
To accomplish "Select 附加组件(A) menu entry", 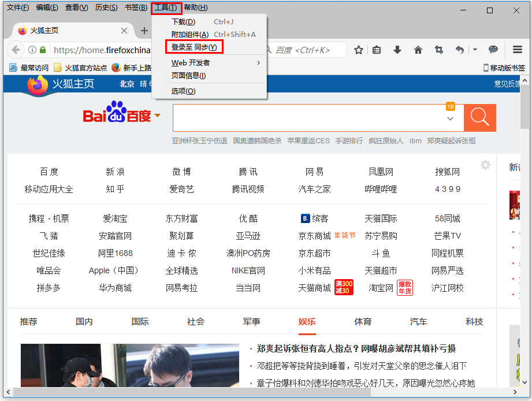I will click(x=209, y=34).
